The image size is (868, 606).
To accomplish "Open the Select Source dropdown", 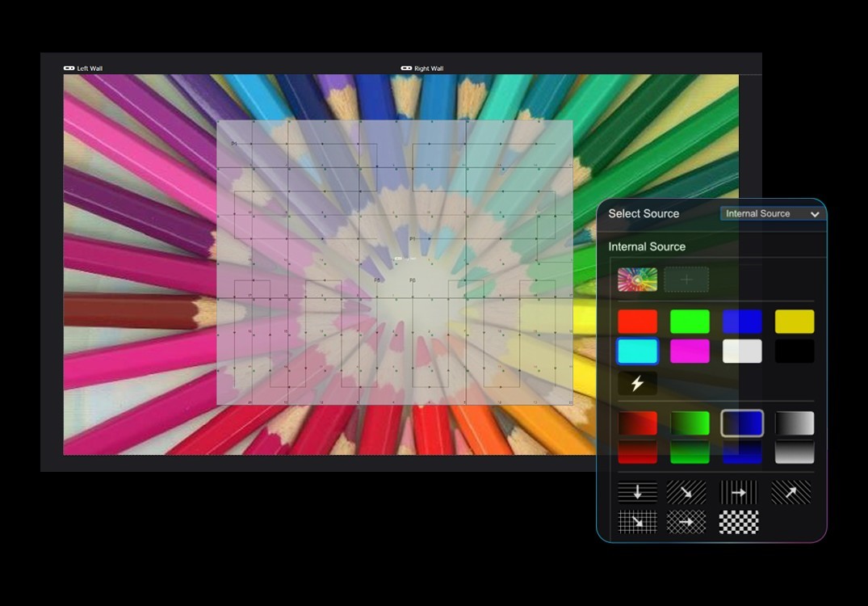I will pyautogui.click(x=772, y=214).
